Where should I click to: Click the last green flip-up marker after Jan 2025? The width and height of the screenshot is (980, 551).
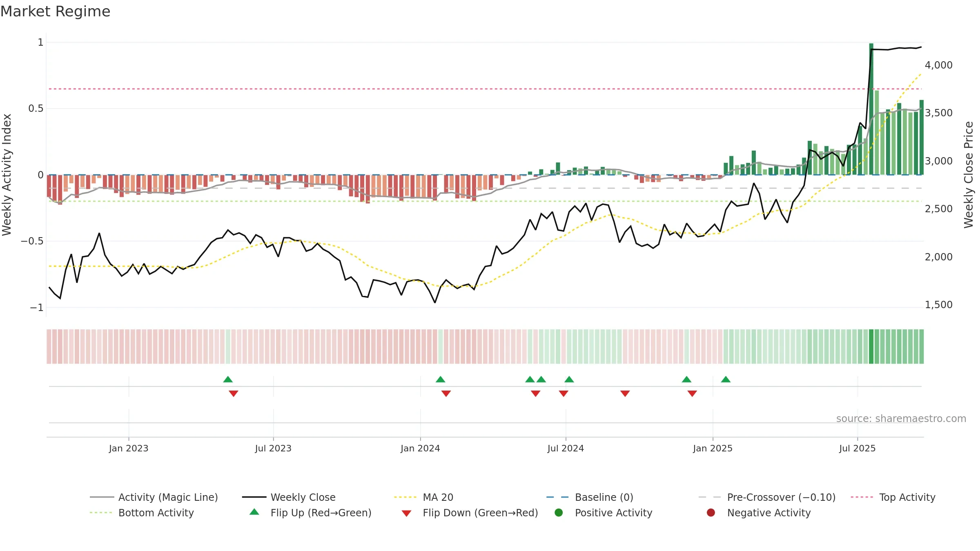(726, 379)
